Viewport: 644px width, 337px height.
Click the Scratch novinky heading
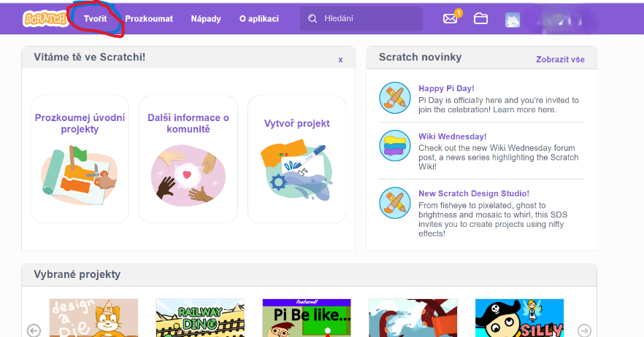[x=420, y=57]
